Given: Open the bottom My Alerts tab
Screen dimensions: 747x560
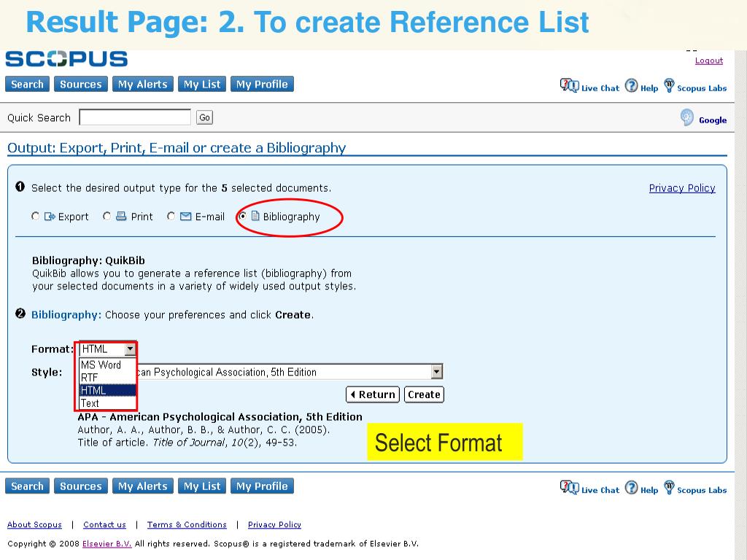Looking at the screenshot, I should [143, 486].
